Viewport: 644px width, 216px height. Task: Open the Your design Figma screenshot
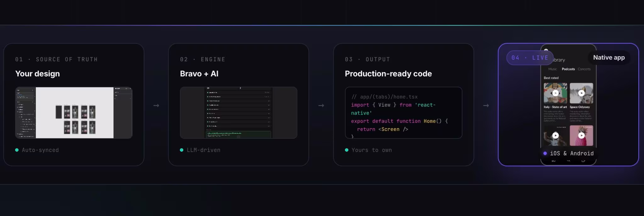pos(74,113)
